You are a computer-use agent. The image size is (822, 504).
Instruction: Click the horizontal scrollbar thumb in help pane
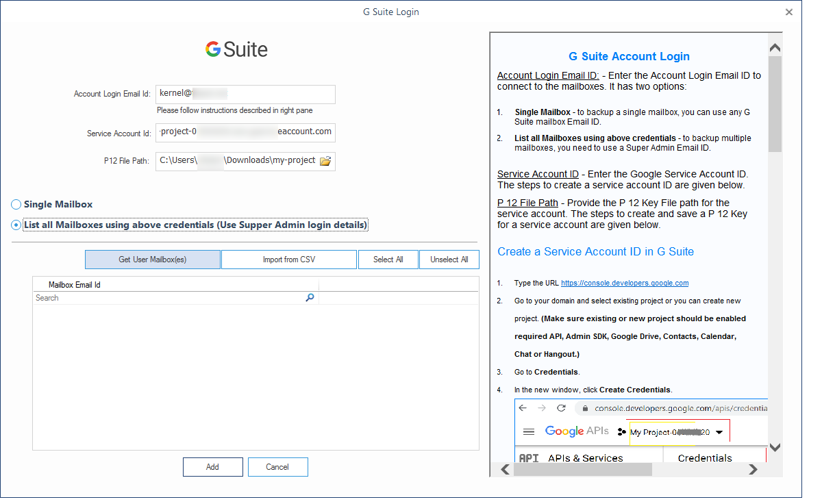pos(582,469)
